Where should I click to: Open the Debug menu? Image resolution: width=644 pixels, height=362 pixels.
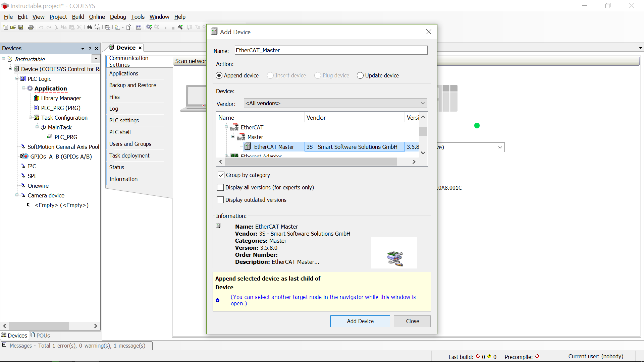click(118, 17)
